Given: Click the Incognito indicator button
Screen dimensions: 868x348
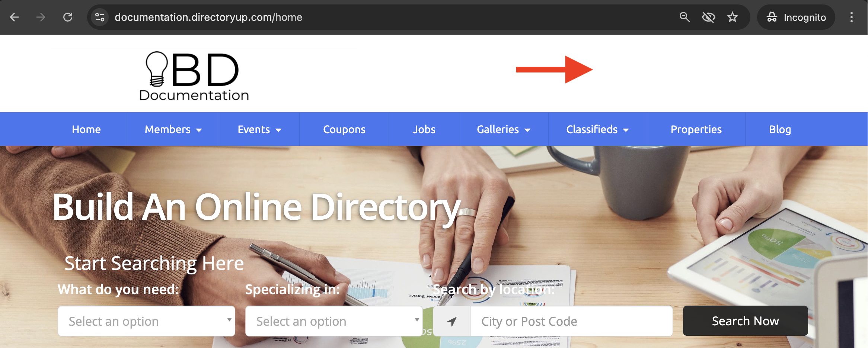Looking at the screenshot, I should 796,17.
